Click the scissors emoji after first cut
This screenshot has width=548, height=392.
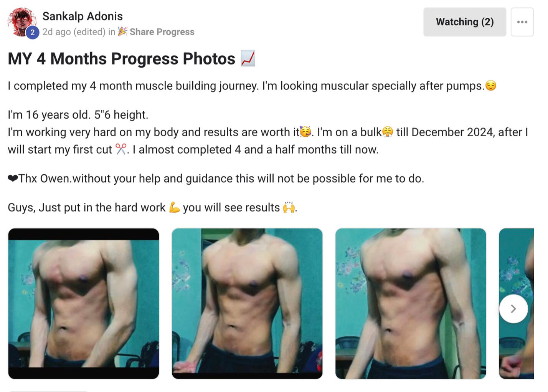click(x=121, y=149)
